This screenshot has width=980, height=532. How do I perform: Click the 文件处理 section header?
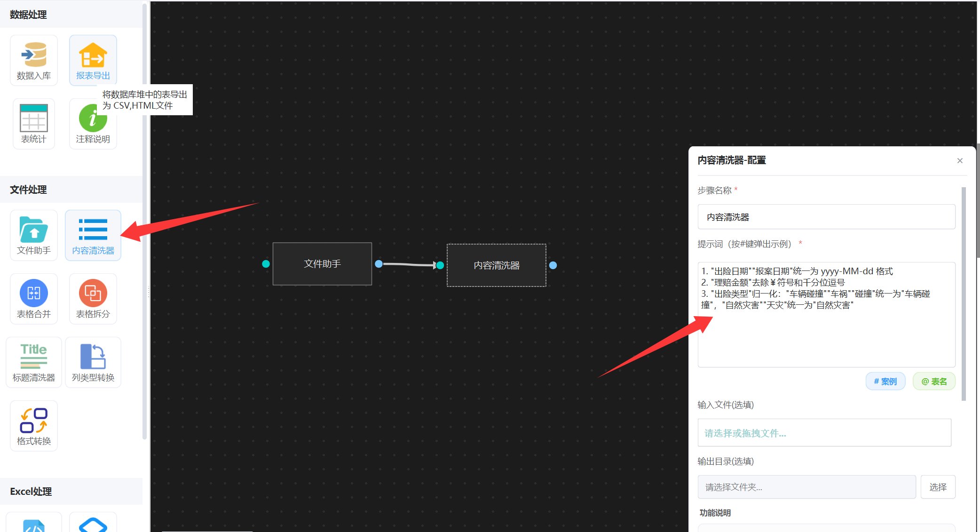pos(71,190)
